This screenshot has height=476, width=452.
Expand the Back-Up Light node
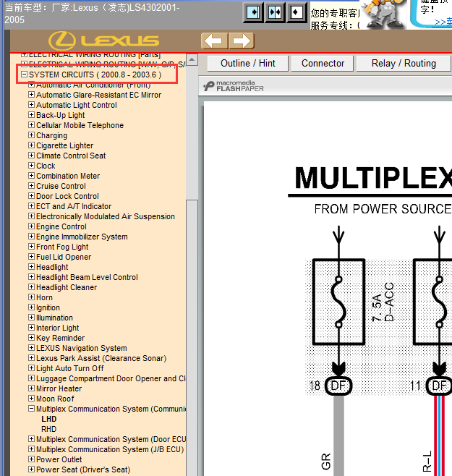click(31, 115)
